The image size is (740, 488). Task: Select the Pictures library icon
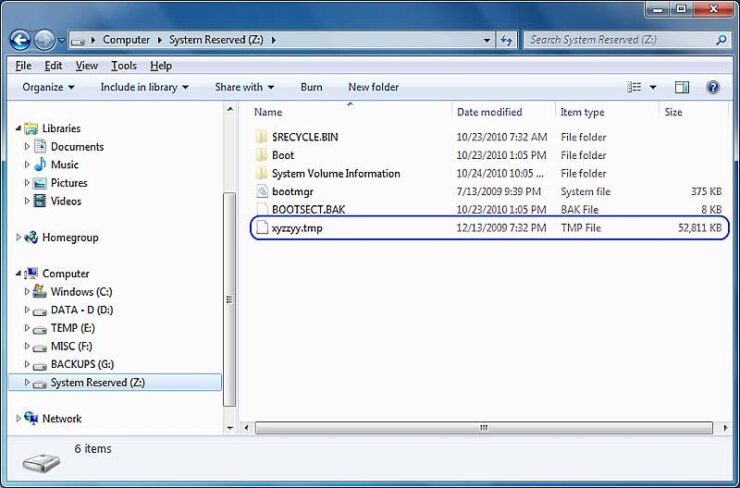tap(40, 183)
